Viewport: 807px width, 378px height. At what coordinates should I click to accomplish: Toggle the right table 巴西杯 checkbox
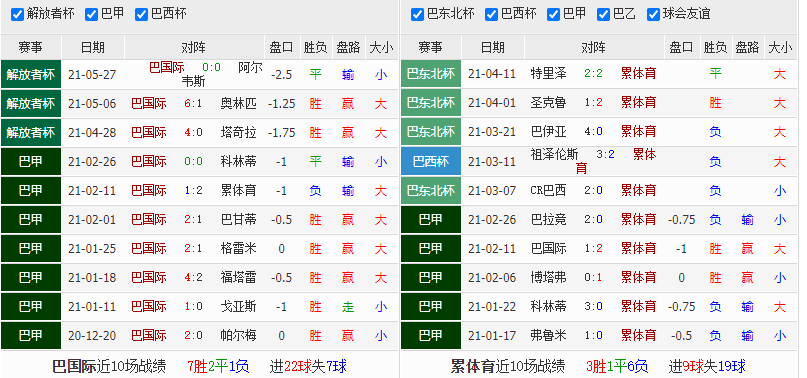click(x=491, y=14)
